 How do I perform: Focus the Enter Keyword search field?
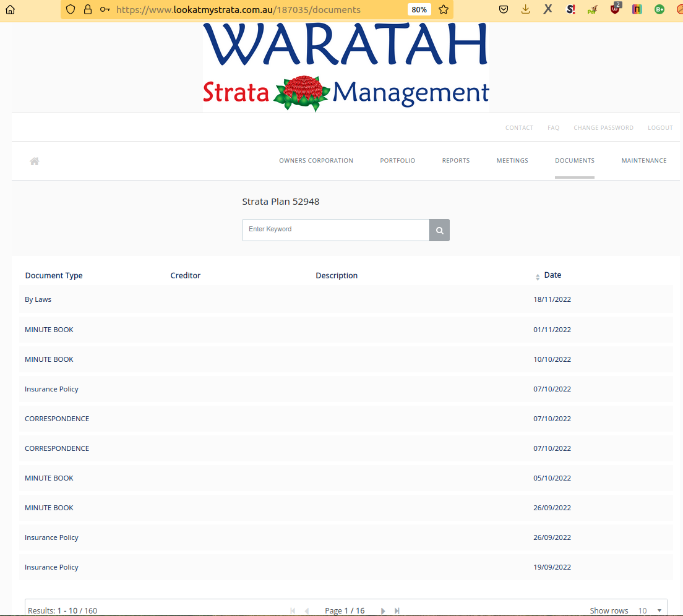[x=335, y=229]
